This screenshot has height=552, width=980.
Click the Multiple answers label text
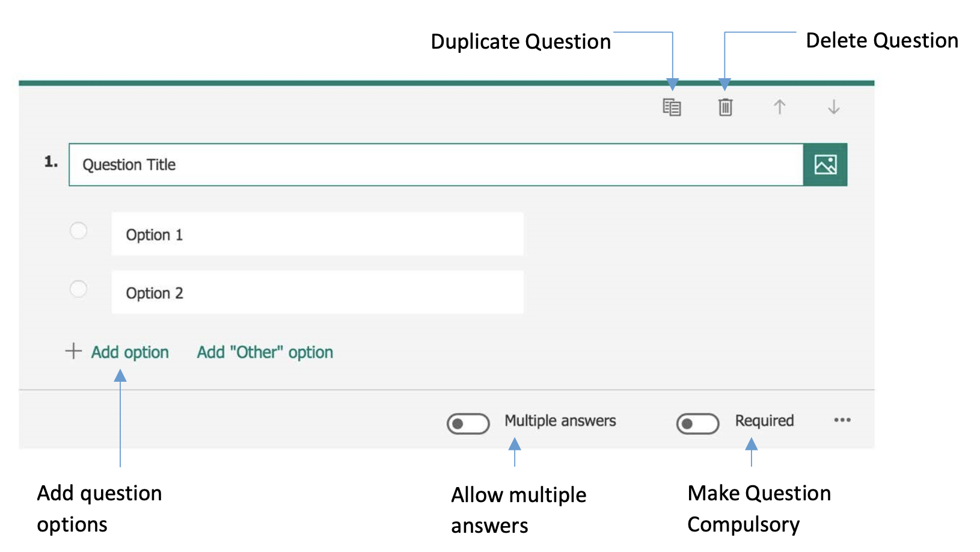(x=560, y=421)
